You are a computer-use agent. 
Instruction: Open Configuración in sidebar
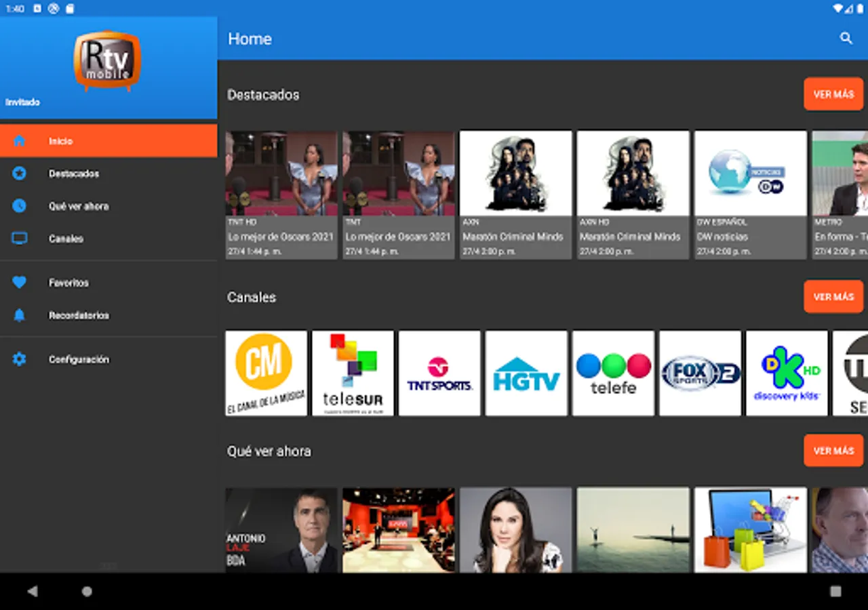(x=108, y=359)
